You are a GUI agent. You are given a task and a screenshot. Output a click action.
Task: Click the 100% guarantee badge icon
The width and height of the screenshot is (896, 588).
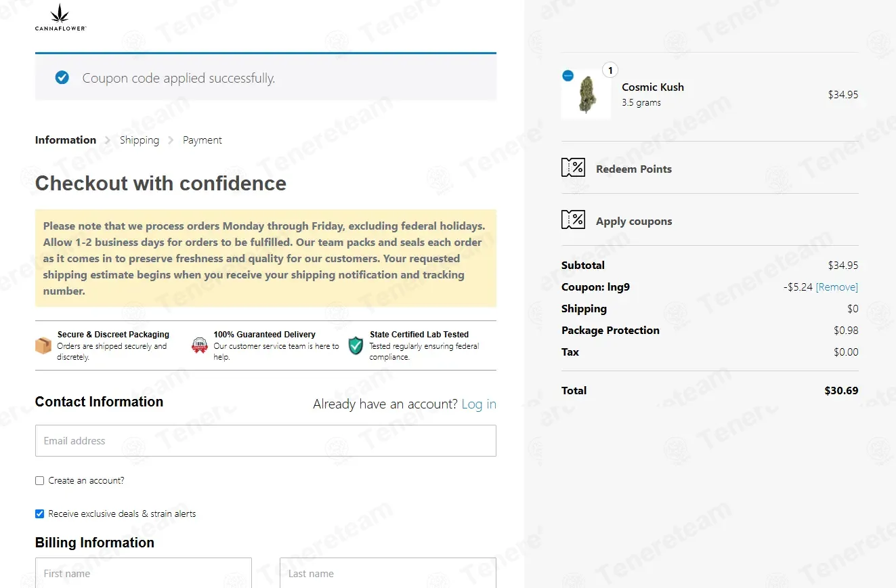pyautogui.click(x=200, y=345)
